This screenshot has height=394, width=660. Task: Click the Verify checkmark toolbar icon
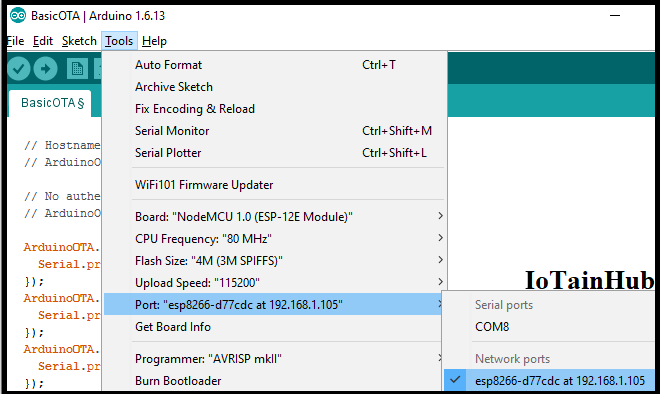(x=19, y=69)
